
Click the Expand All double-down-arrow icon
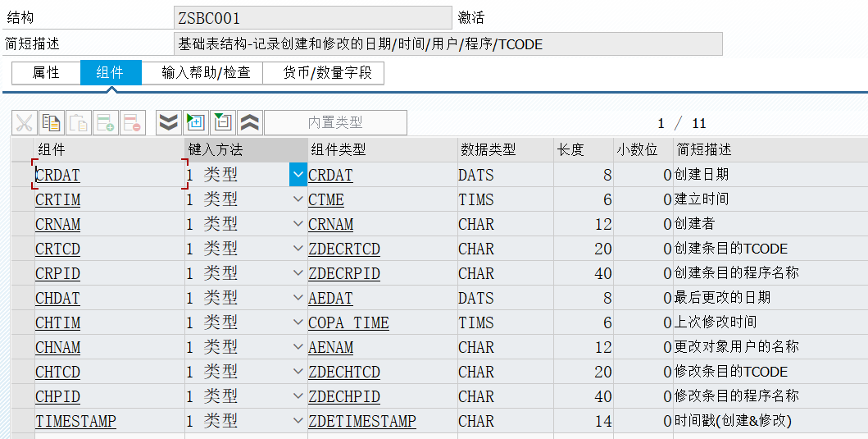coord(168,122)
